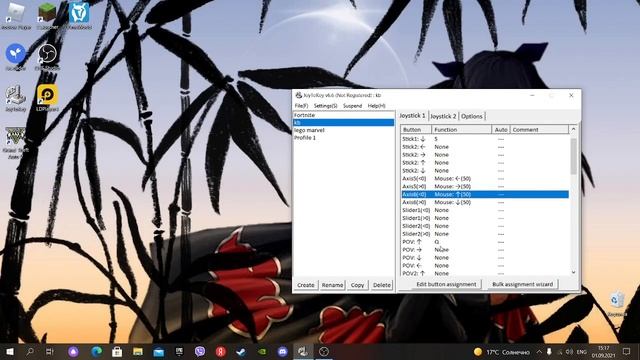Image resolution: width=640 pixels, height=360 pixels.
Task: Open Help(H) menu in JoyToKey
Action: click(x=376, y=106)
